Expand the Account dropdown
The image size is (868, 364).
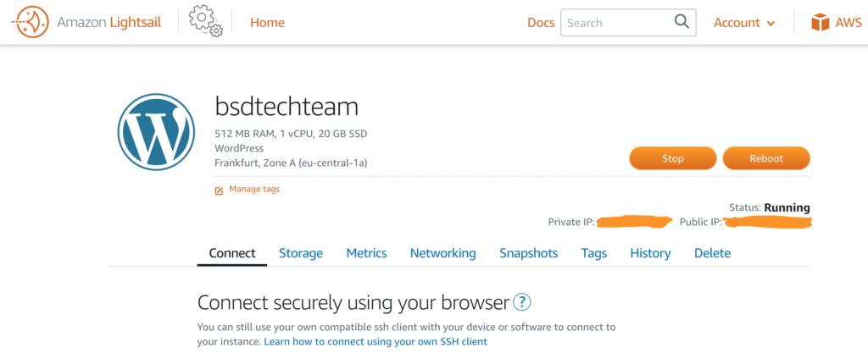[x=744, y=23]
